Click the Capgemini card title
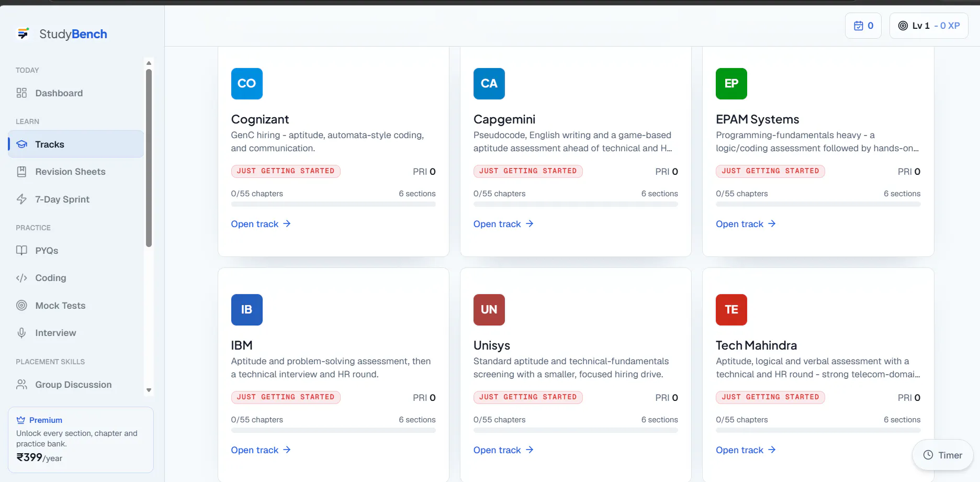 coord(504,119)
